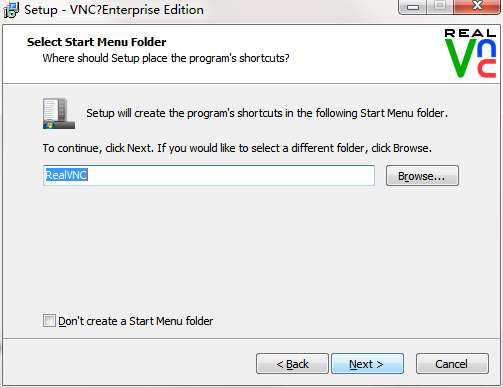Viewport: 503px width, 388px height.
Task: Click inside the Start Menu folder name field
Action: point(209,175)
